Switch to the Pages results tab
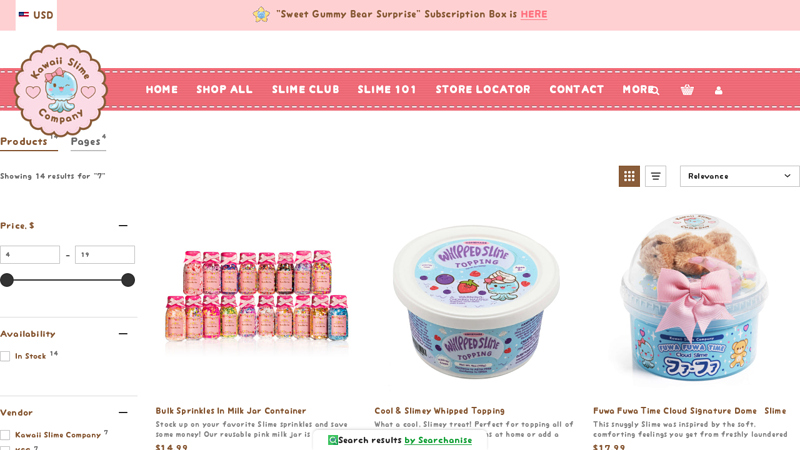Screen dimensions: 800x450 [x=88, y=142]
